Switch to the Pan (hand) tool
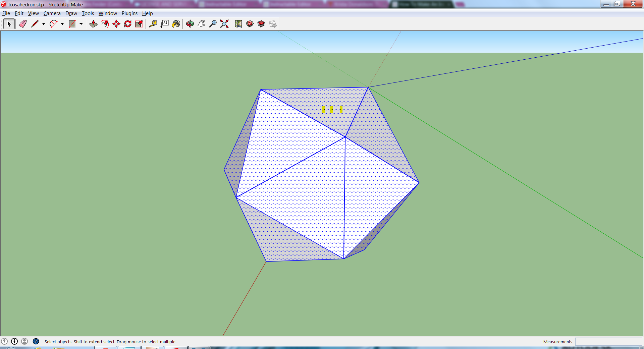The image size is (644, 349). click(x=201, y=24)
